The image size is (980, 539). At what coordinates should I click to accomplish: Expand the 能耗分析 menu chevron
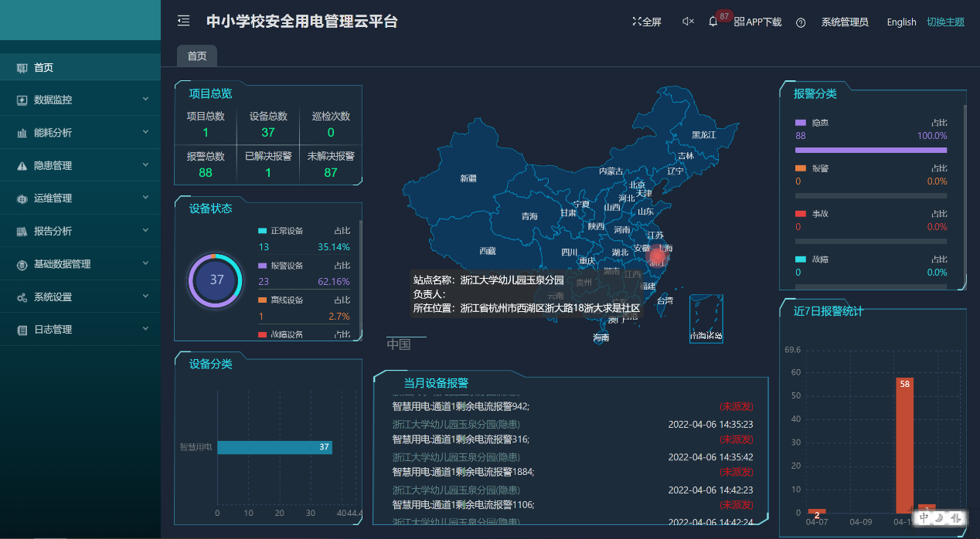tap(145, 133)
